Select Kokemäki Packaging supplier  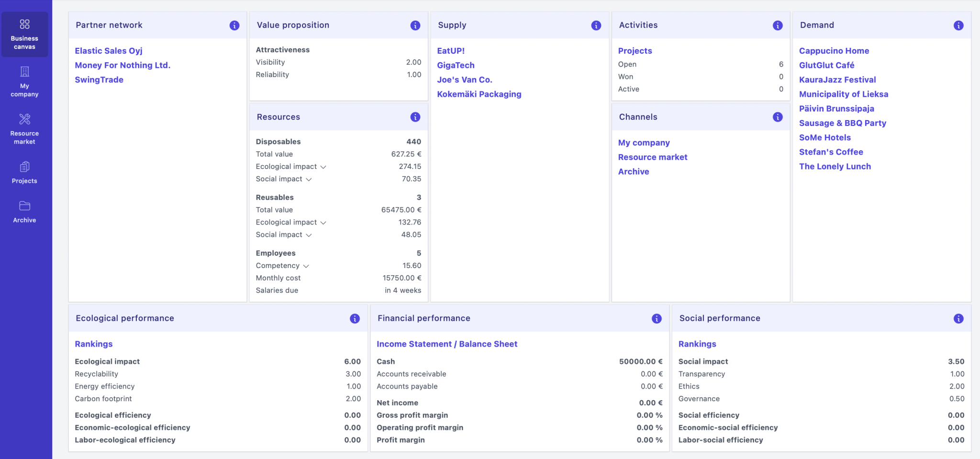(479, 94)
